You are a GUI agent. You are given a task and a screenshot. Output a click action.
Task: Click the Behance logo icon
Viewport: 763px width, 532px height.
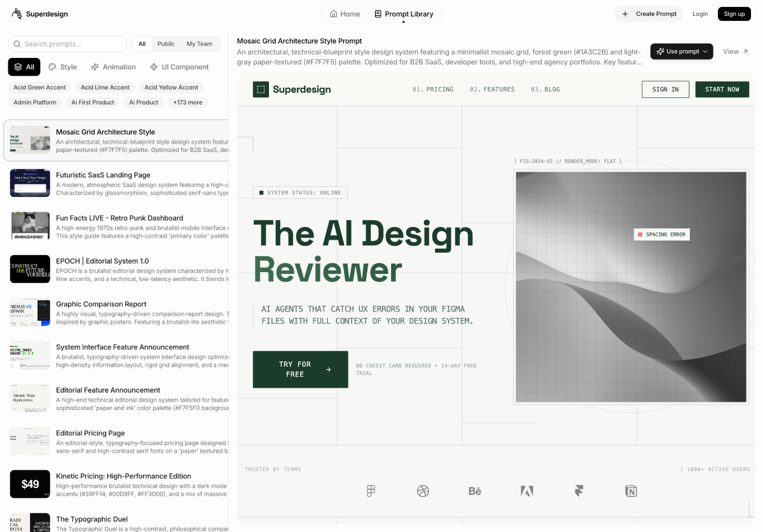[x=475, y=491]
